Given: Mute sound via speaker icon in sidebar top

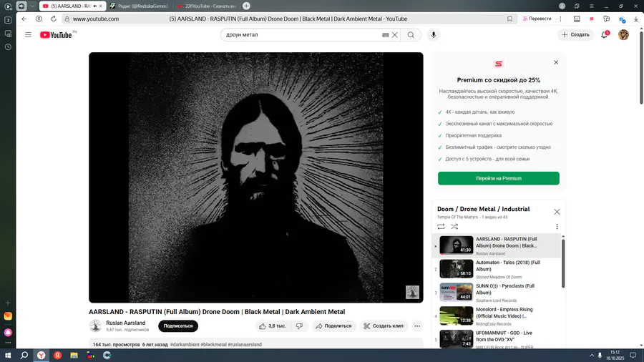Looking at the screenshot, I should click(21, 6).
